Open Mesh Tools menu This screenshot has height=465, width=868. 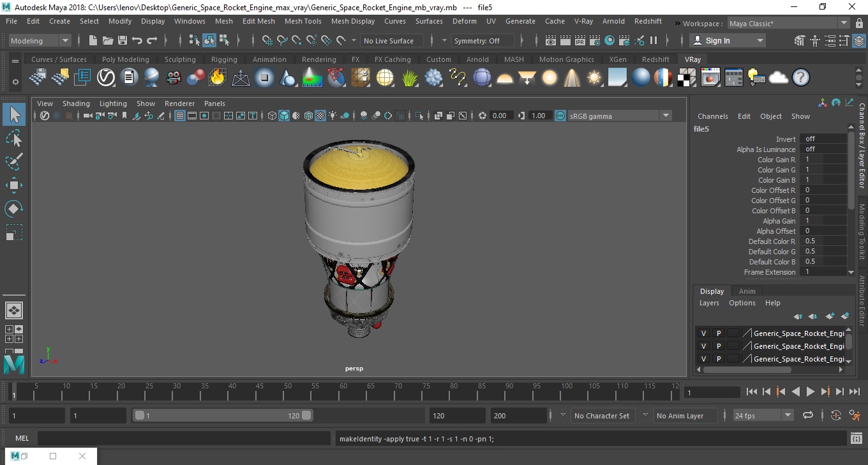point(303,21)
